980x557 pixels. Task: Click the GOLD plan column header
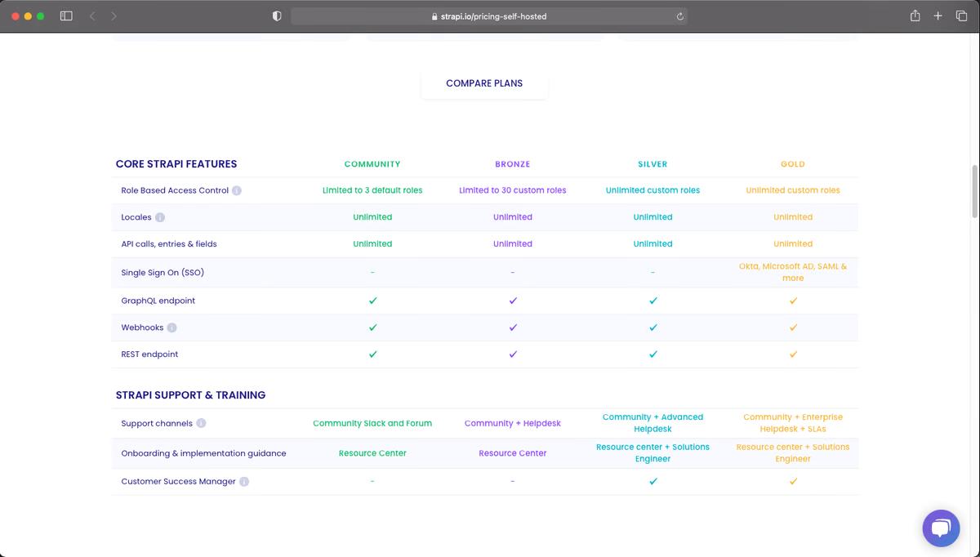pos(793,164)
